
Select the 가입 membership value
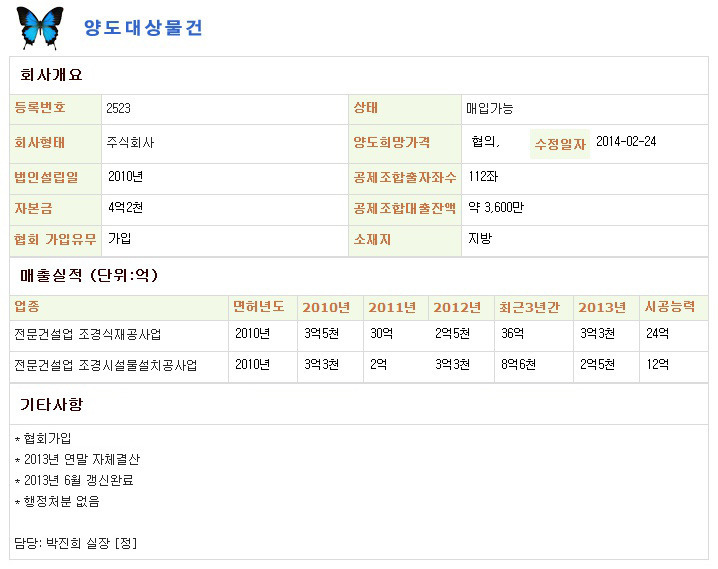pyautogui.click(x=120, y=238)
